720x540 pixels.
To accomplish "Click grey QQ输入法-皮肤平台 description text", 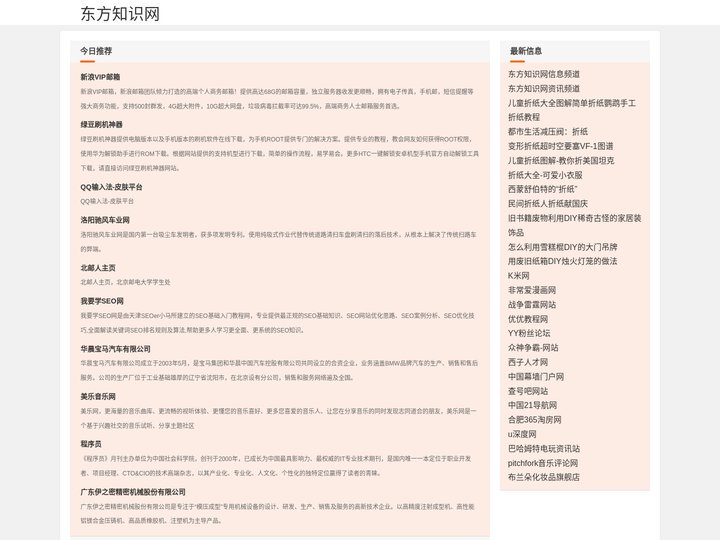I will click(107, 201).
